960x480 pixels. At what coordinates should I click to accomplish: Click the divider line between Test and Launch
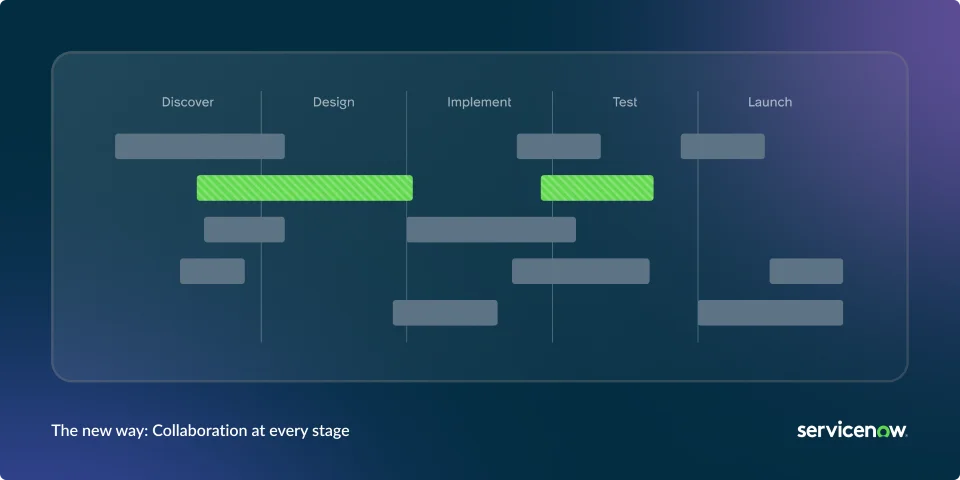(x=698, y=220)
